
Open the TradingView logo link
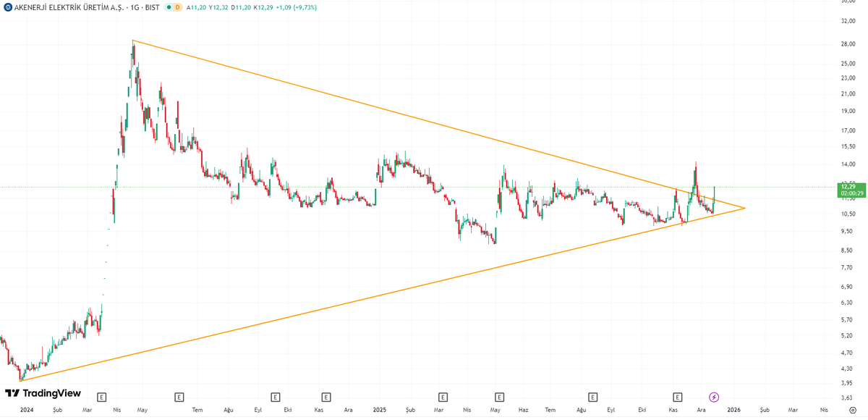point(43,393)
